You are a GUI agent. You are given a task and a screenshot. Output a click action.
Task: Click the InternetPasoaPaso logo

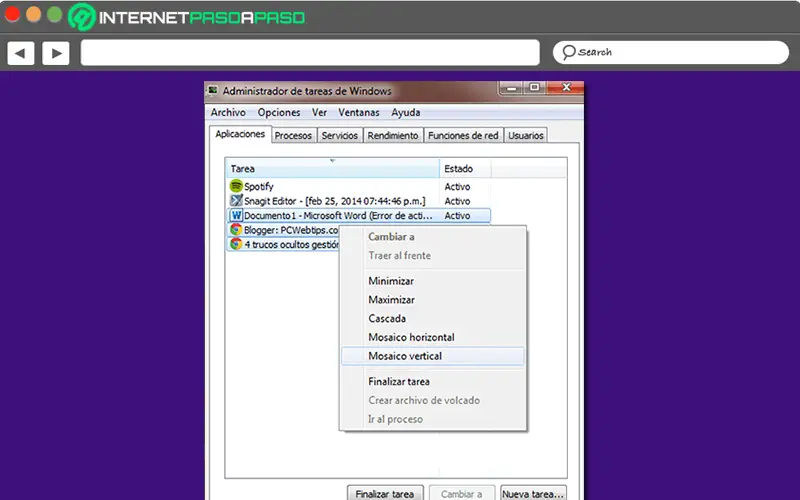click(x=187, y=17)
